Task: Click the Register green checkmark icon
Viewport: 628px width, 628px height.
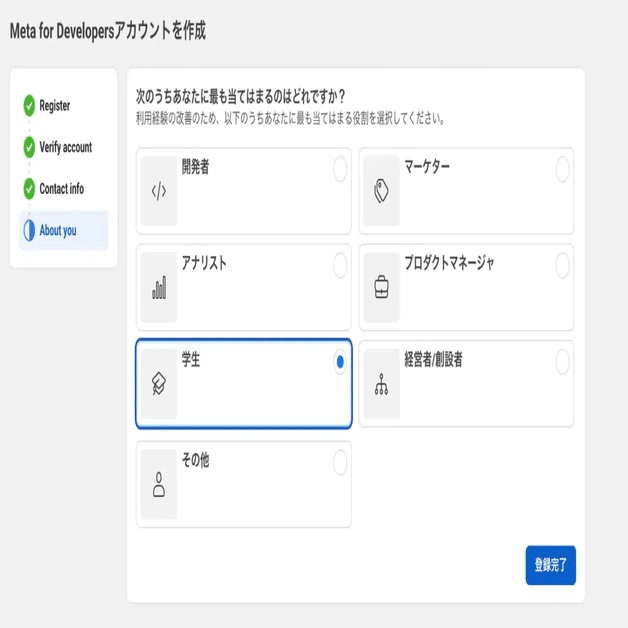Action: pos(29,105)
